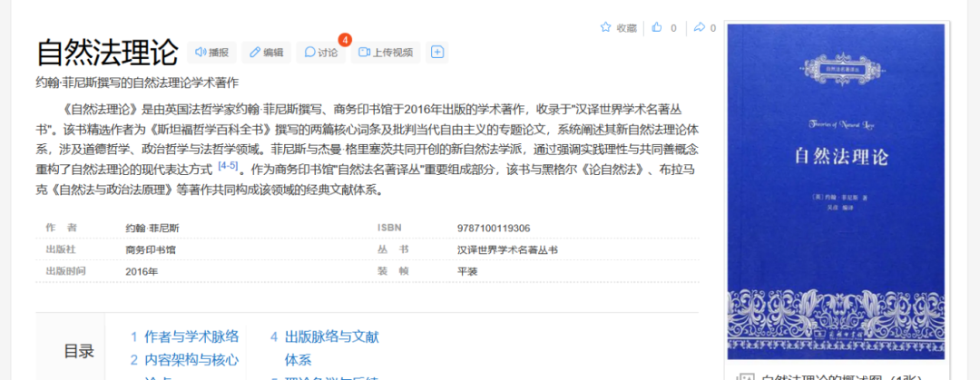
Task: Click the binding value 平装
Action: tap(467, 271)
